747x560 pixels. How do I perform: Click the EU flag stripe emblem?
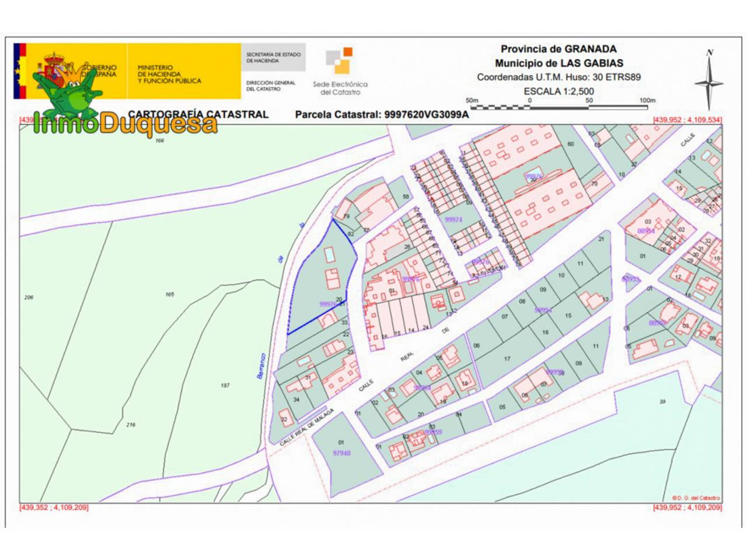pos(20,71)
